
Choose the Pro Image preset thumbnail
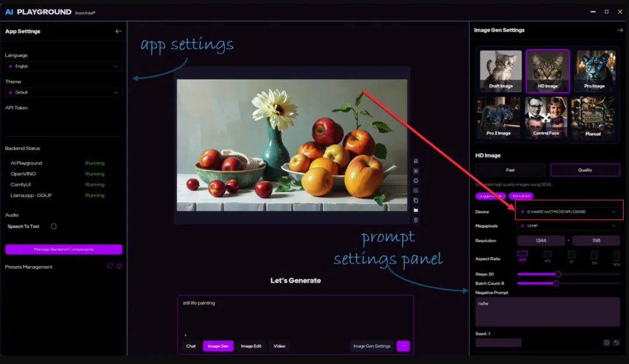point(594,71)
